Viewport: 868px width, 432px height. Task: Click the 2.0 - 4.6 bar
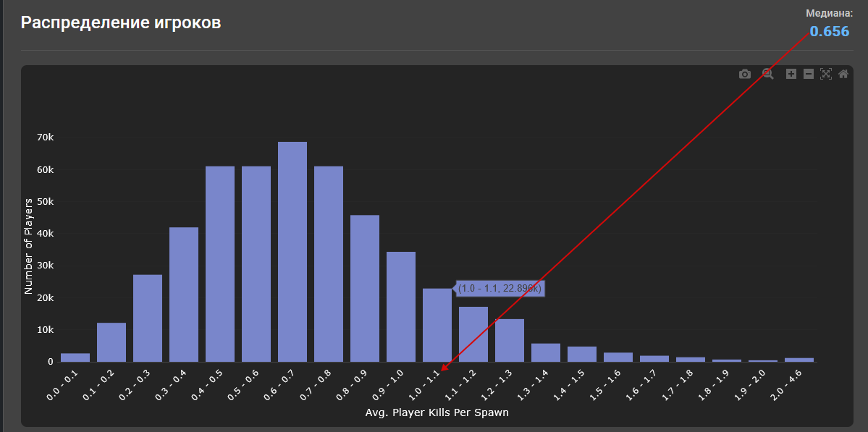pyautogui.click(x=799, y=360)
